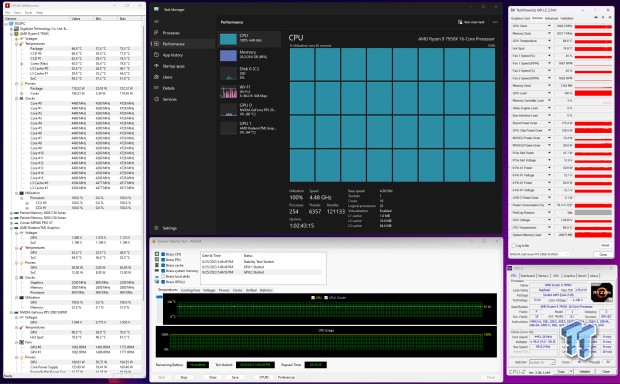The width and height of the screenshot is (620, 384).
Task: Click the Run new task icon
Action: pyautogui.click(x=460, y=22)
